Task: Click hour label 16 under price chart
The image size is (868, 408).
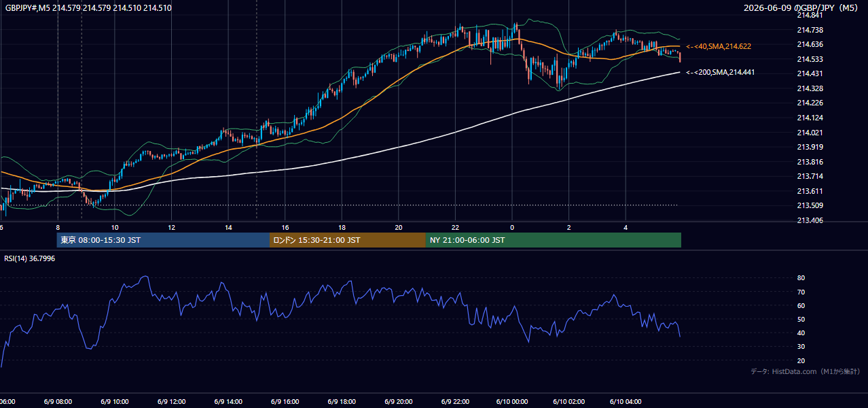Action: coord(285,228)
